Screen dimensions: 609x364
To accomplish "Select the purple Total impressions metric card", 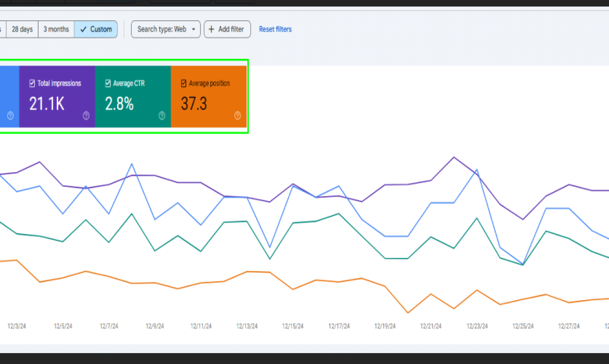I will pyautogui.click(x=57, y=99).
